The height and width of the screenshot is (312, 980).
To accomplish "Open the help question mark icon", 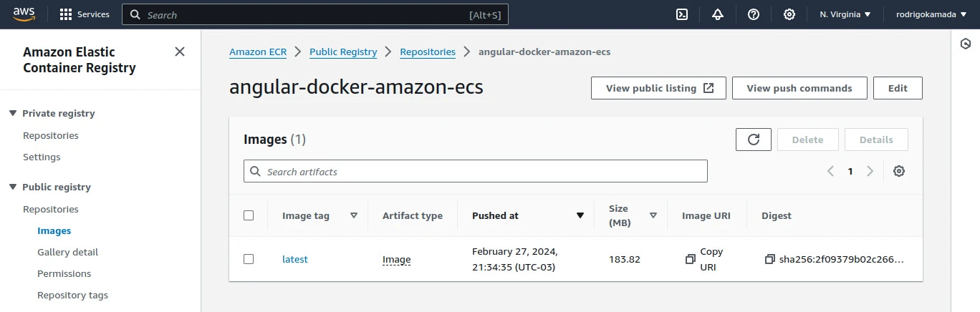I will tap(753, 14).
